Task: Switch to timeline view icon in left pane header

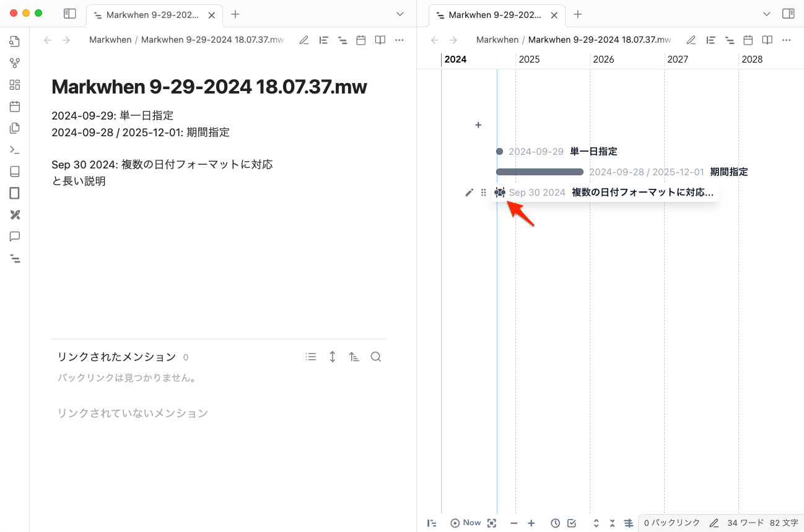Action: click(343, 40)
